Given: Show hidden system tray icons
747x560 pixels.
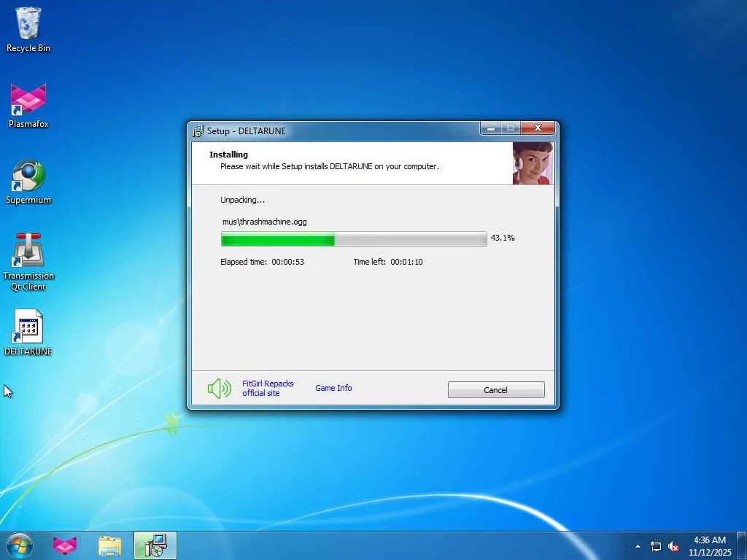Looking at the screenshot, I should pos(638,546).
